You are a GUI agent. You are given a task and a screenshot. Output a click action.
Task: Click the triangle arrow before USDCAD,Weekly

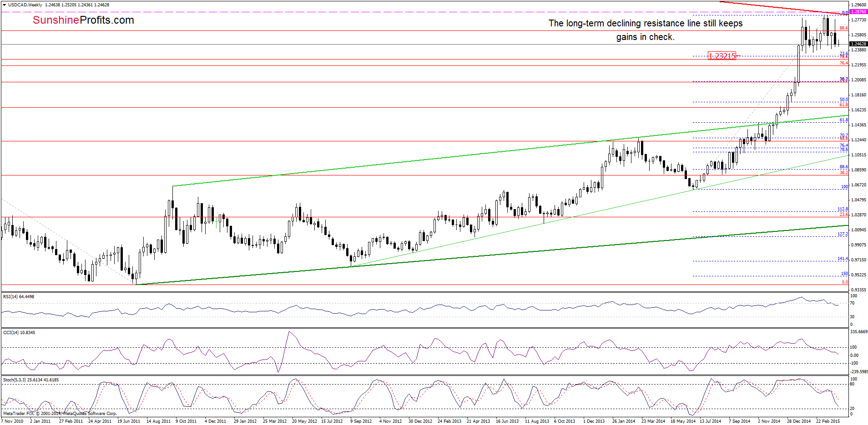click(5, 5)
